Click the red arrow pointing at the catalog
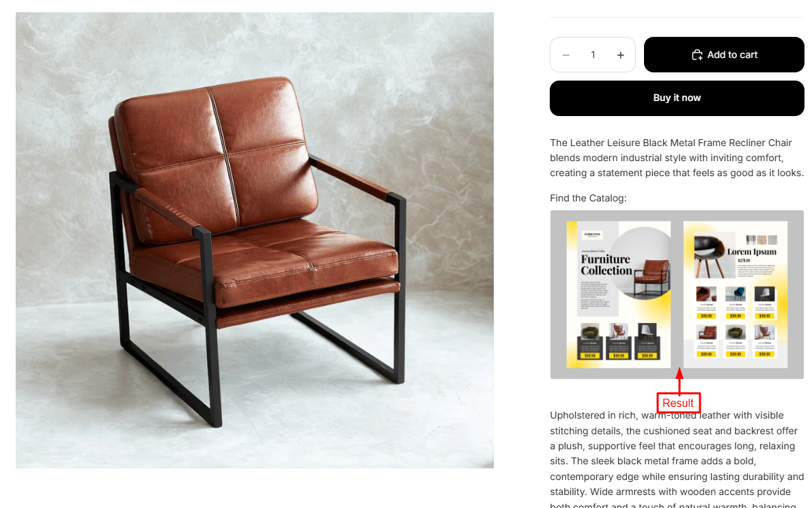The height and width of the screenshot is (508, 812). pyautogui.click(x=680, y=380)
